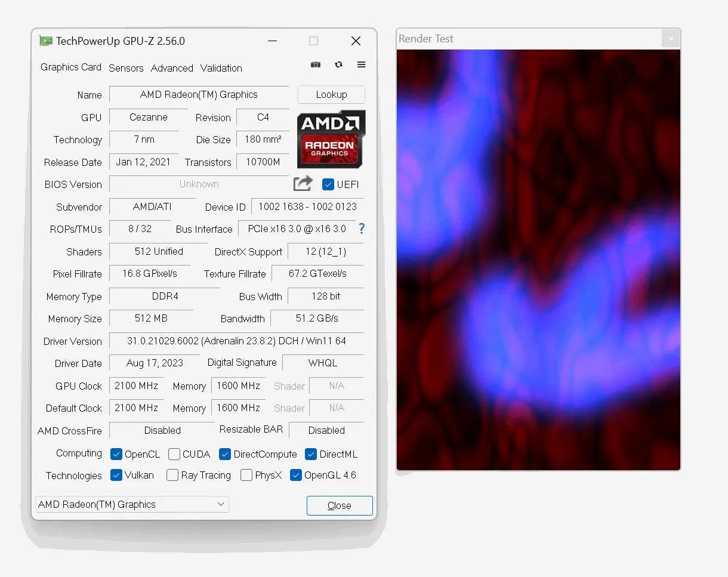Click the blue question mark near Bus Interface

coord(362,229)
